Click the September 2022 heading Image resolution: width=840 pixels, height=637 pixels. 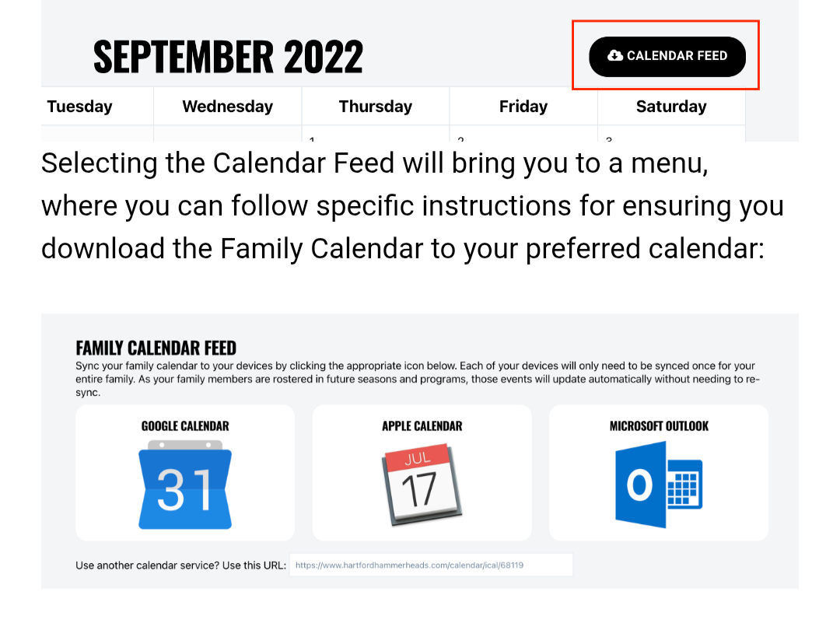tap(228, 56)
